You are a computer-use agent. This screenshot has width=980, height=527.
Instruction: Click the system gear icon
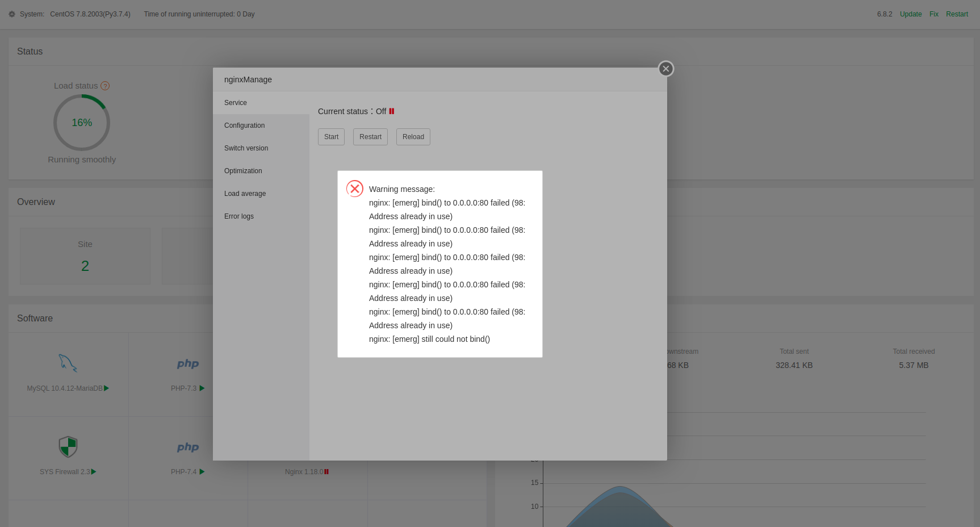click(12, 14)
